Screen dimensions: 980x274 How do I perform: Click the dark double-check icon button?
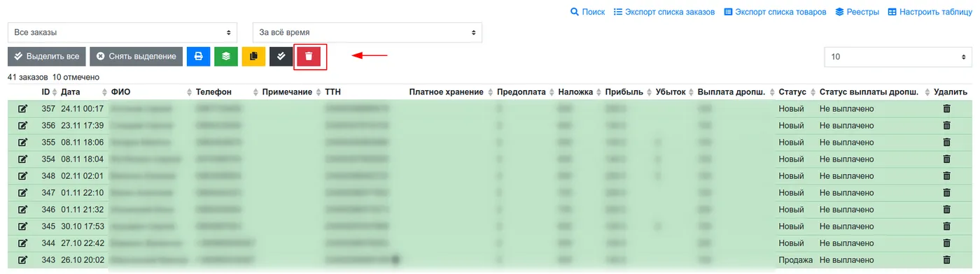coord(281,57)
